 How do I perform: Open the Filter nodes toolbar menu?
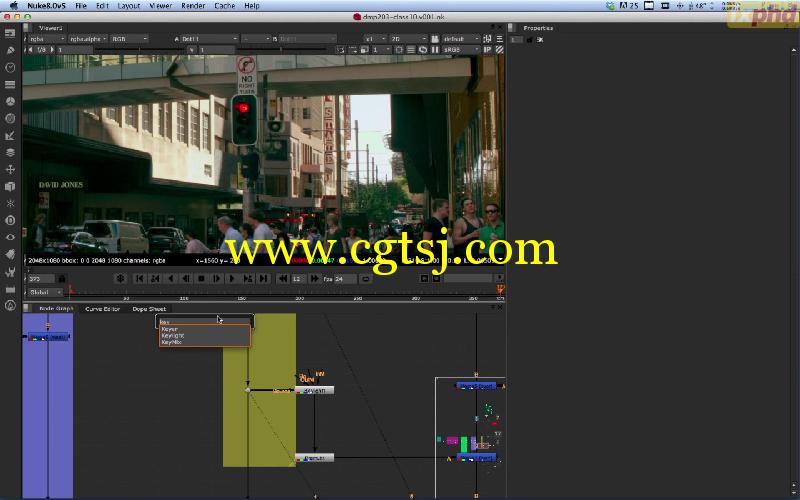click(10, 118)
